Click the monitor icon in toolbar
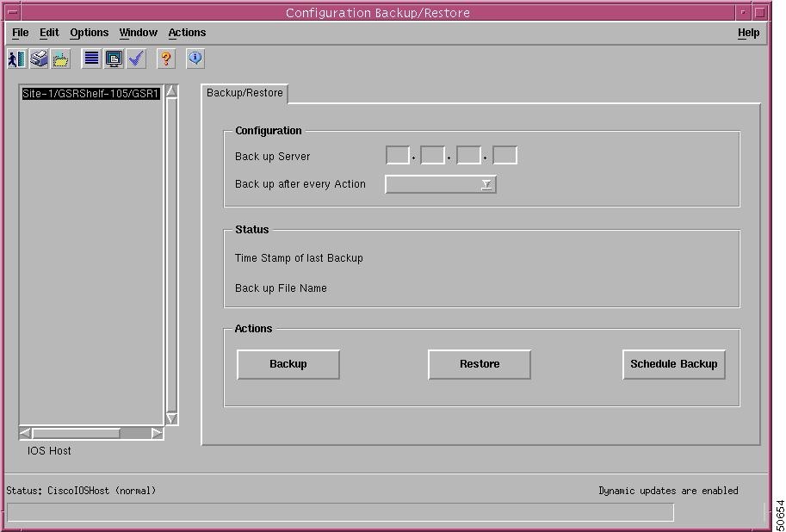 point(114,59)
